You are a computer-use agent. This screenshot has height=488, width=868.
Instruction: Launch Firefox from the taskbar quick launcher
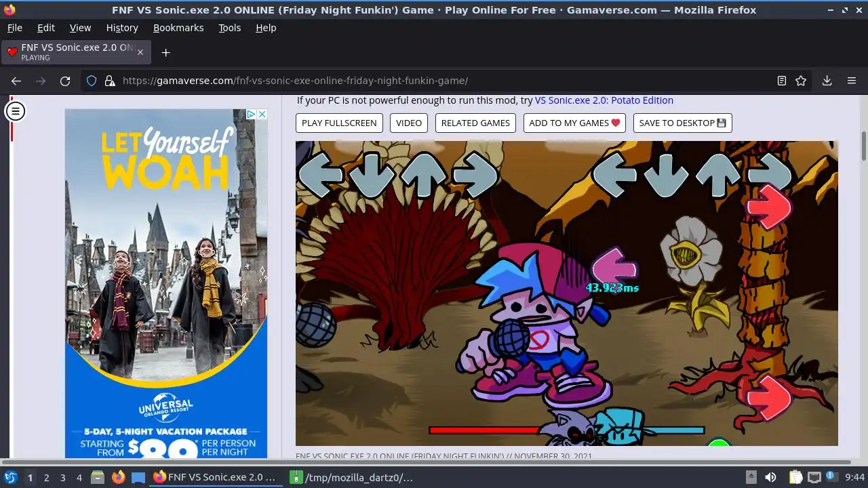click(118, 477)
